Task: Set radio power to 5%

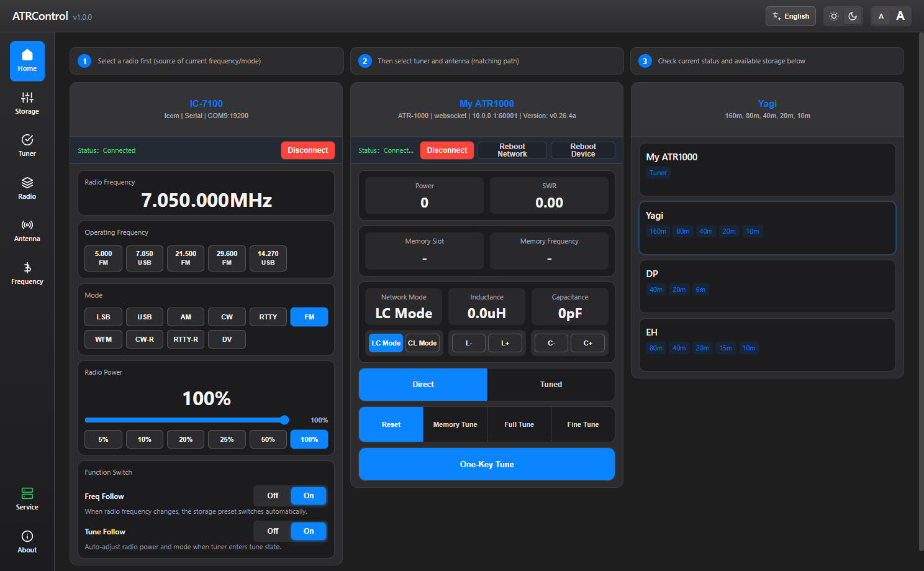Action: coord(104,439)
